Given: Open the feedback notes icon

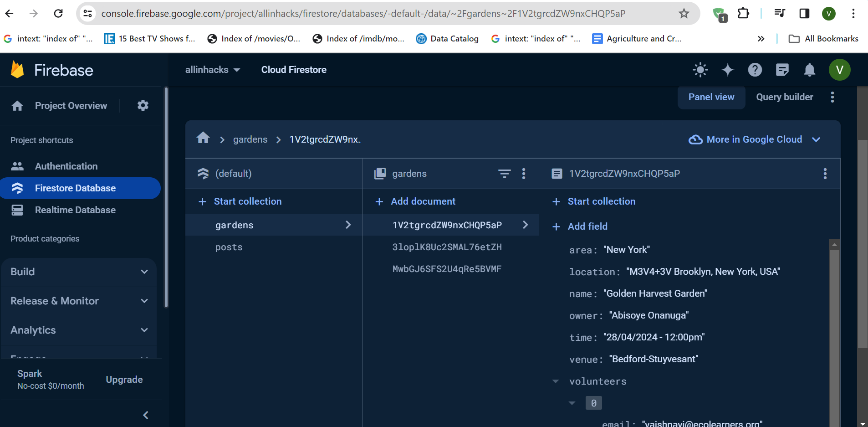Looking at the screenshot, I should pyautogui.click(x=782, y=70).
